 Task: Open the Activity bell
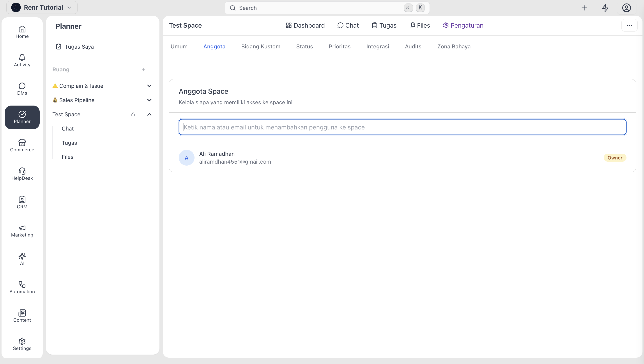[22, 60]
